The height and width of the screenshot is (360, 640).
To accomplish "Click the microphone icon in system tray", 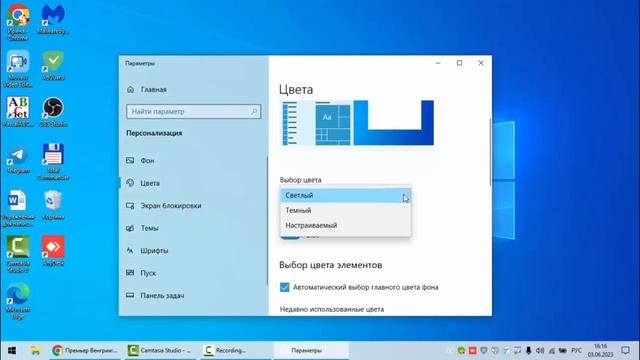I will pos(528,351).
